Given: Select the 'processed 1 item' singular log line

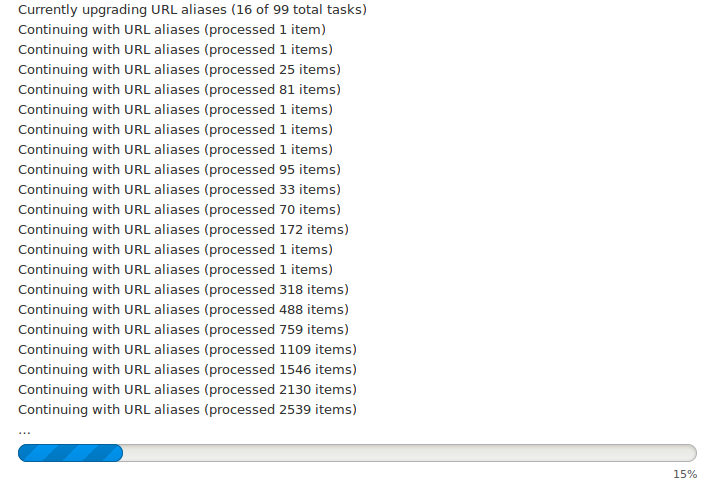Looking at the screenshot, I should (172, 30).
